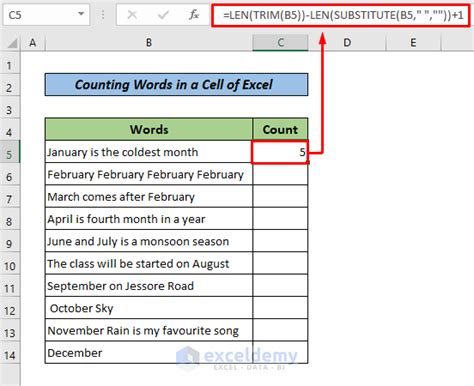The width and height of the screenshot is (474, 386).
Task: Click the Insert Function fx icon
Action: pos(194,15)
